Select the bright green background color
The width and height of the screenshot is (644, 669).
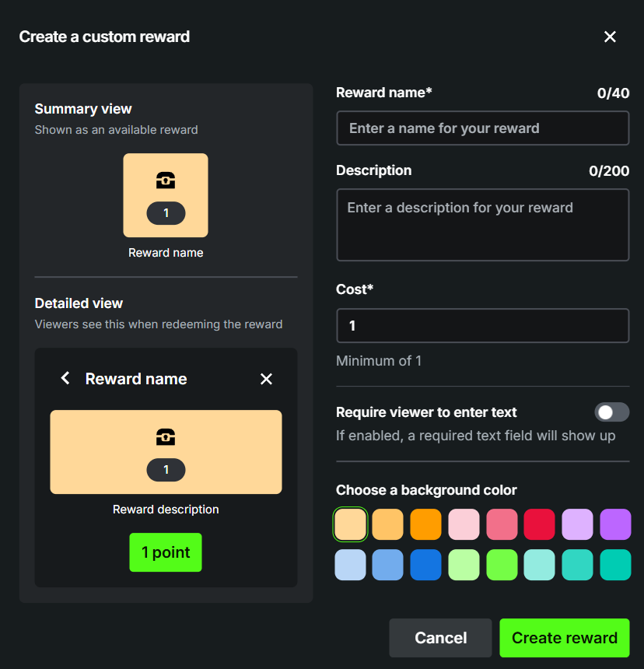502,565
